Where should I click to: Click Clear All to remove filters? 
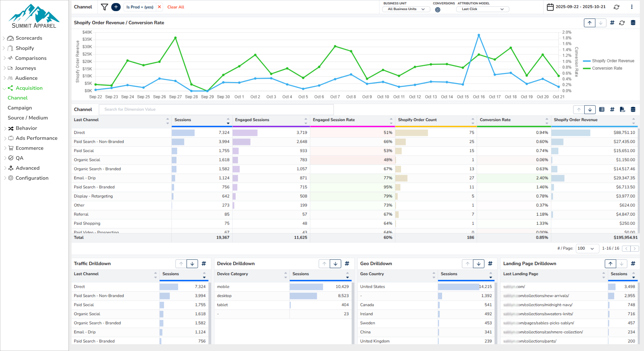click(x=175, y=7)
